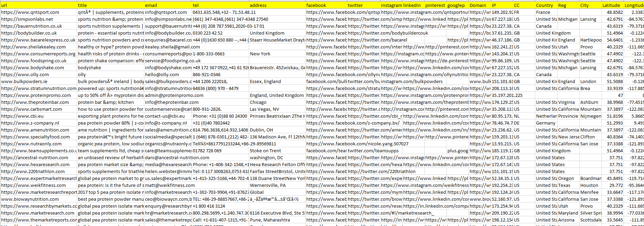Select the 'New York' address cell

click(277, 54)
